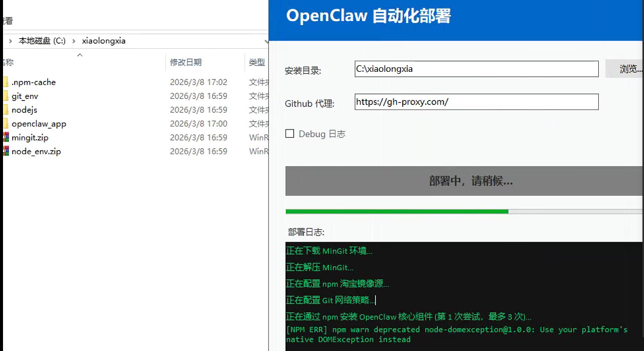The height and width of the screenshot is (351, 644).
Task: Select the .npm-cache folder name
Action: tap(34, 82)
